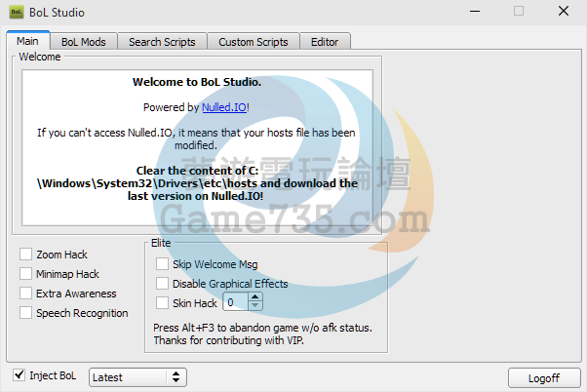Toggle the Speech Recognition checkbox
Screen dimensions: 587x392
pos(25,313)
